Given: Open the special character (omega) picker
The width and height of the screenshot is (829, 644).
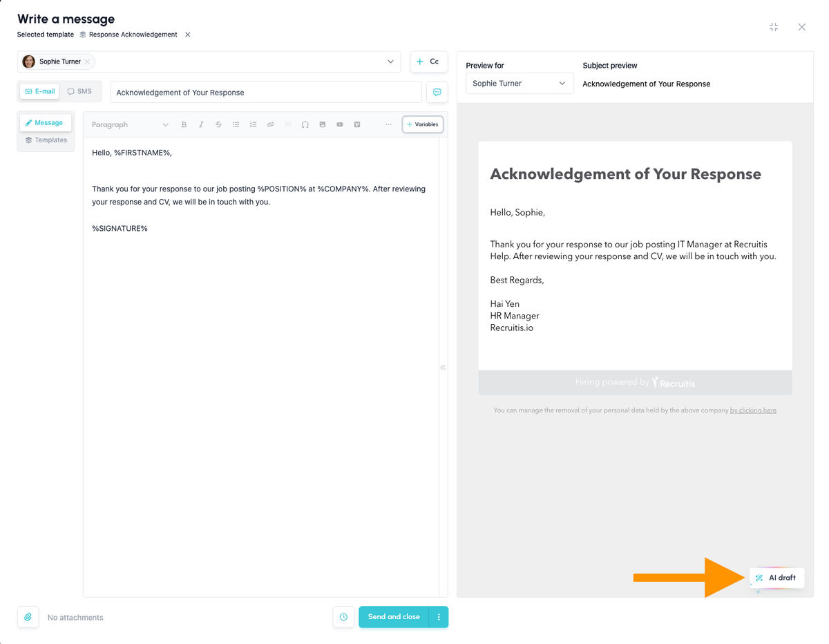Looking at the screenshot, I should click(305, 124).
